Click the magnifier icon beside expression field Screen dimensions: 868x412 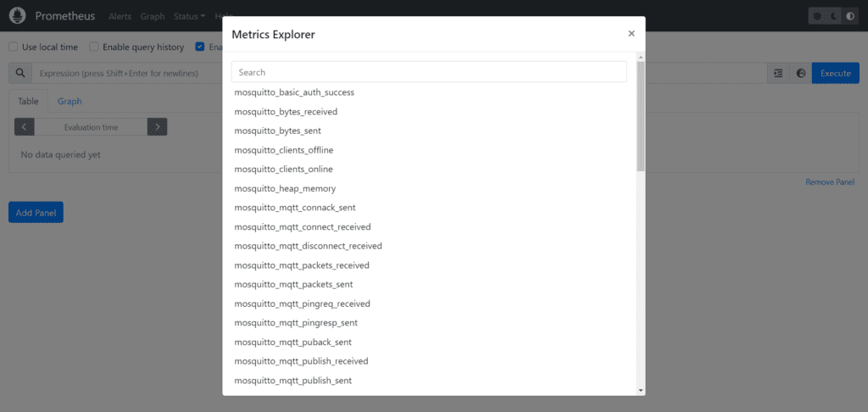pos(20,73)
